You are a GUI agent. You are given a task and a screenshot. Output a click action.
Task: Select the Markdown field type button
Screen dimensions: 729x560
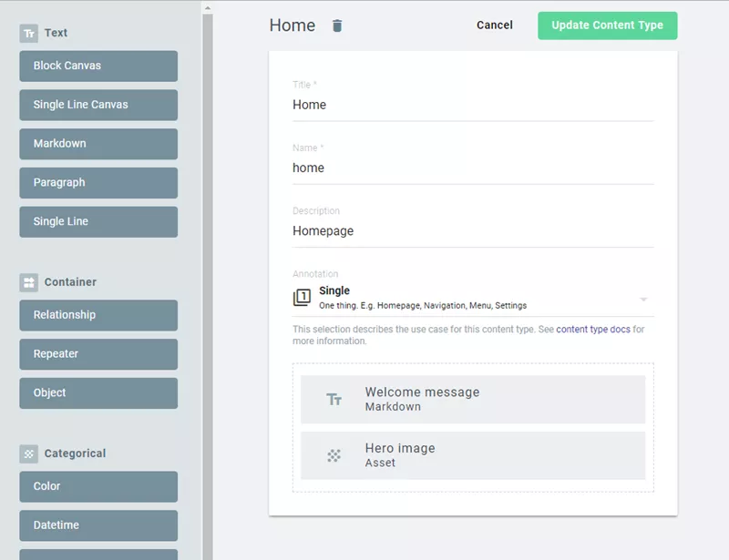[98, 144]
